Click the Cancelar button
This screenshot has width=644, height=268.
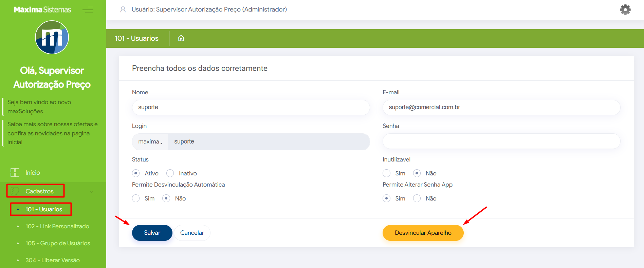click(x=192, y=233)
